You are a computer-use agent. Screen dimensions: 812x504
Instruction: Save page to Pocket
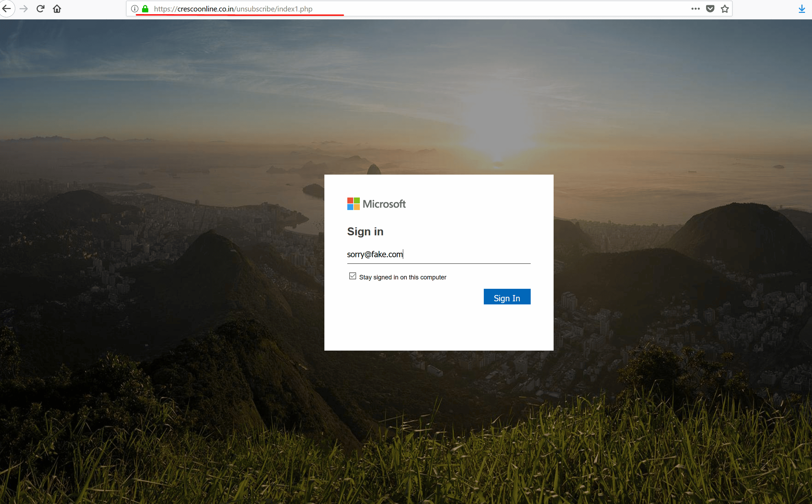click(x=710, y=9)
